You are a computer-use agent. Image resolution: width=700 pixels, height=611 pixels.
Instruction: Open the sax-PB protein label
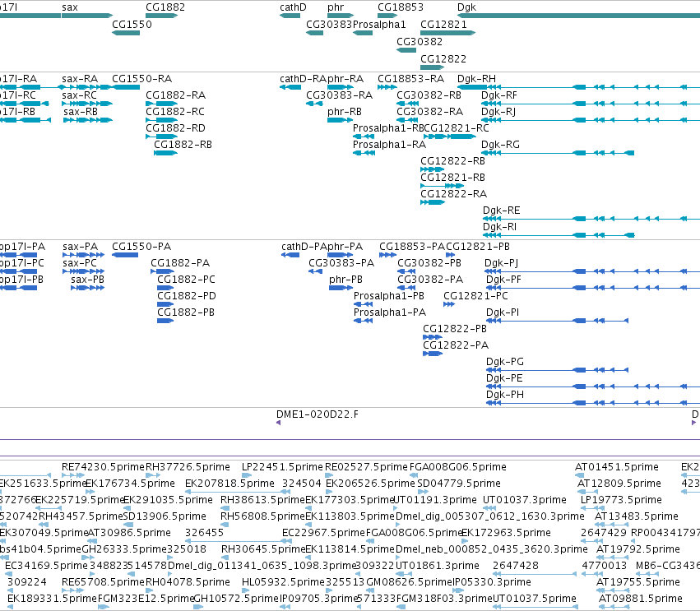pyautogui.click(x=87, y=280)
